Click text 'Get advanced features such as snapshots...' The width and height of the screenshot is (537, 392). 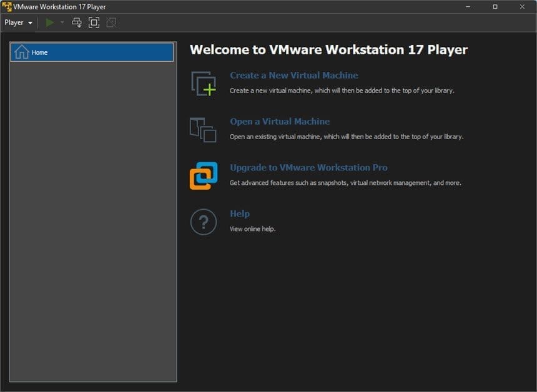345,183
